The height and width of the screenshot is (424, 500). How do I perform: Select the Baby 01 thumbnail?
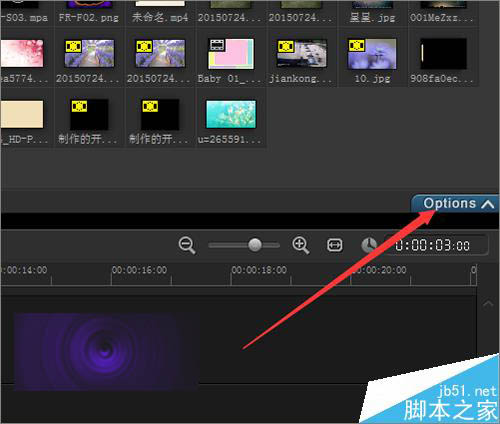tap(231, 54)
